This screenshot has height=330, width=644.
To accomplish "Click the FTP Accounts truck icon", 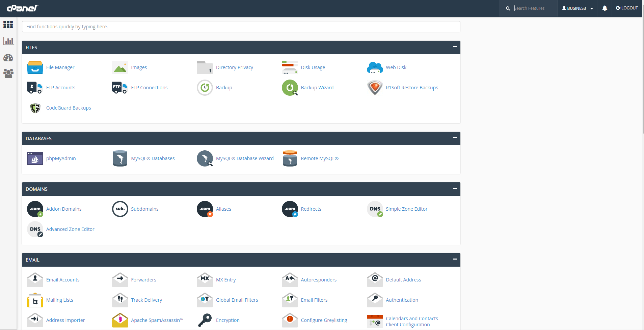I will [35, 88].
